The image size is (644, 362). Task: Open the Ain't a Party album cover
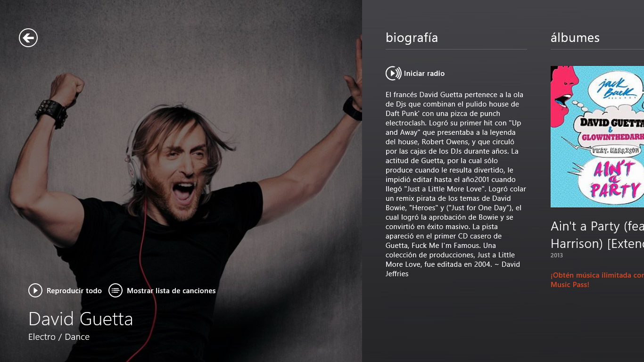pos(597,137)
